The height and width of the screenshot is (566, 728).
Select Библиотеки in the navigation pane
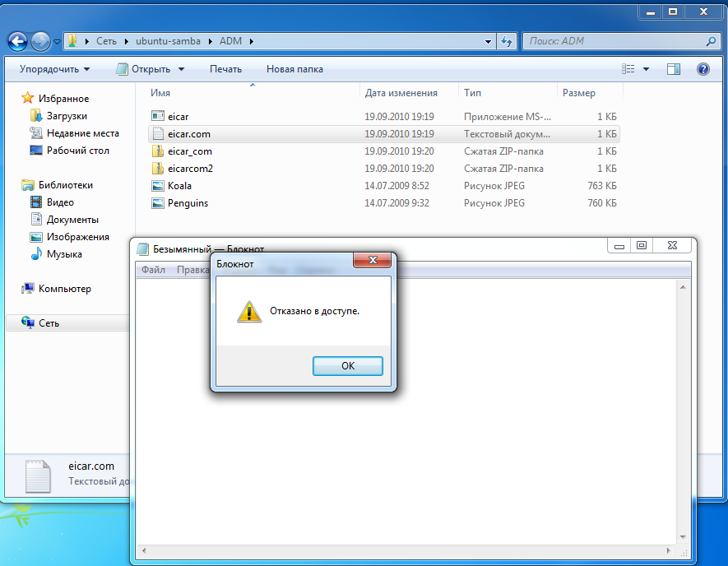point(66,185)
